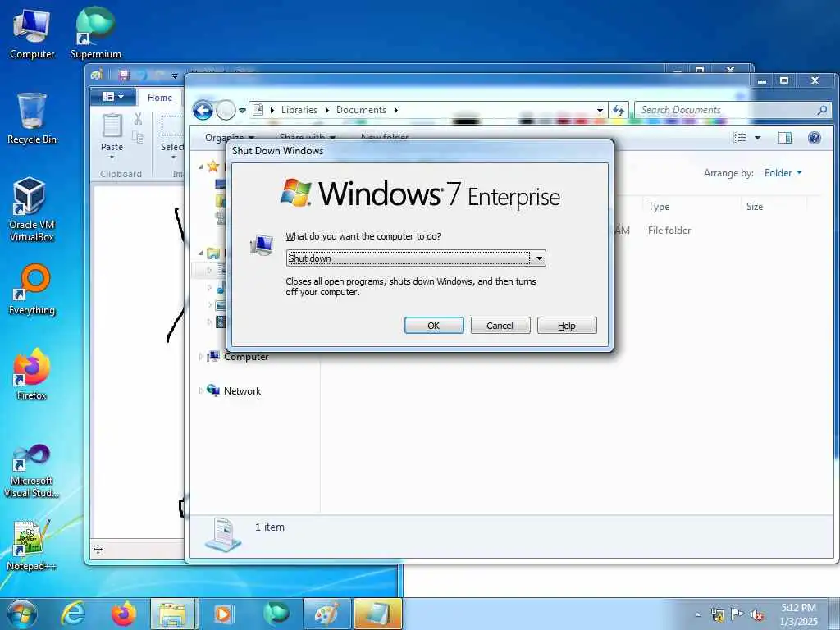Click Libraries in the address bar
Image resolution: width=840 pixels, height=630 pixels.
pyautogui.click(x=299, y=110)
